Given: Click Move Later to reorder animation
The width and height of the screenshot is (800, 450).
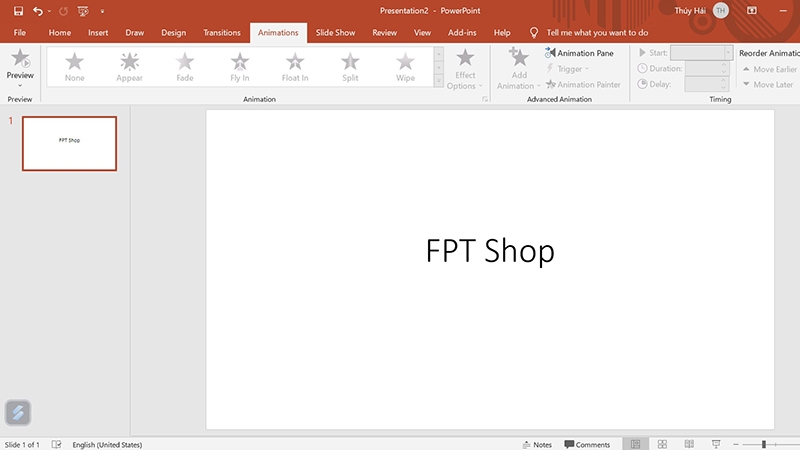Looking at the screenshot, I should point(768,84).
